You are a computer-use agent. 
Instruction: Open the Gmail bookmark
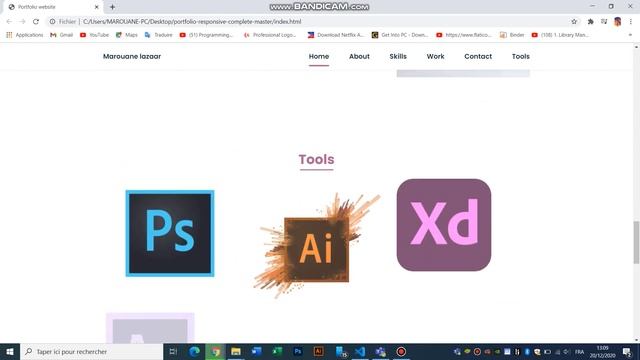click(x=62, y=35)
